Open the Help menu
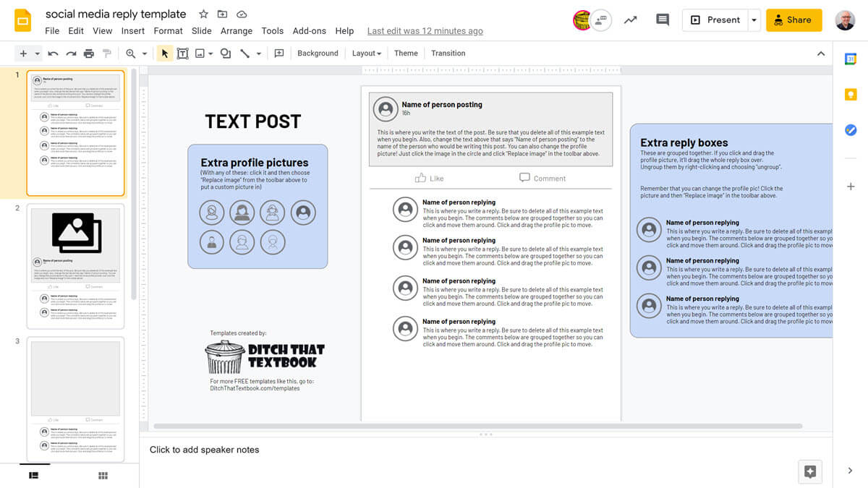This screenshot has width=868, height=488. [x=344, y=31]
